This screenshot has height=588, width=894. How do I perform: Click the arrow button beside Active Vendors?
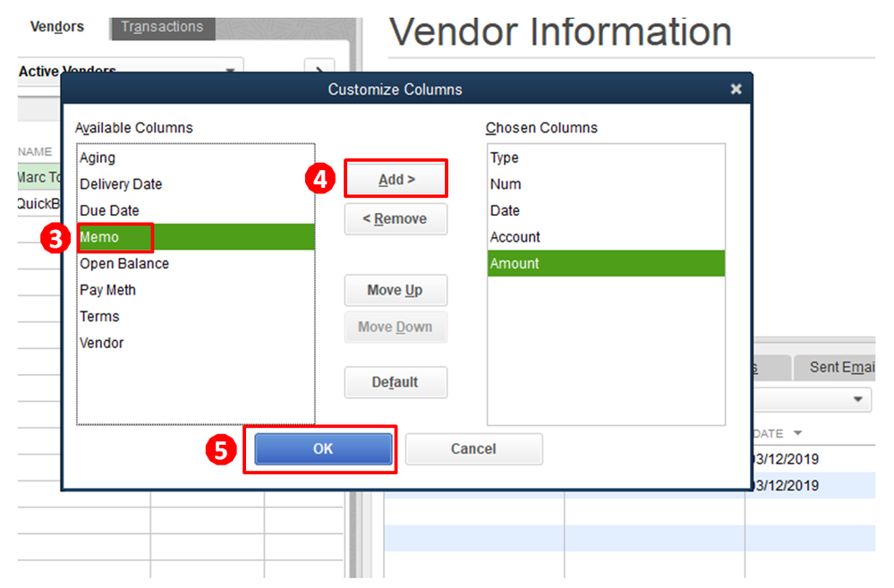click(x=319, y=67)
